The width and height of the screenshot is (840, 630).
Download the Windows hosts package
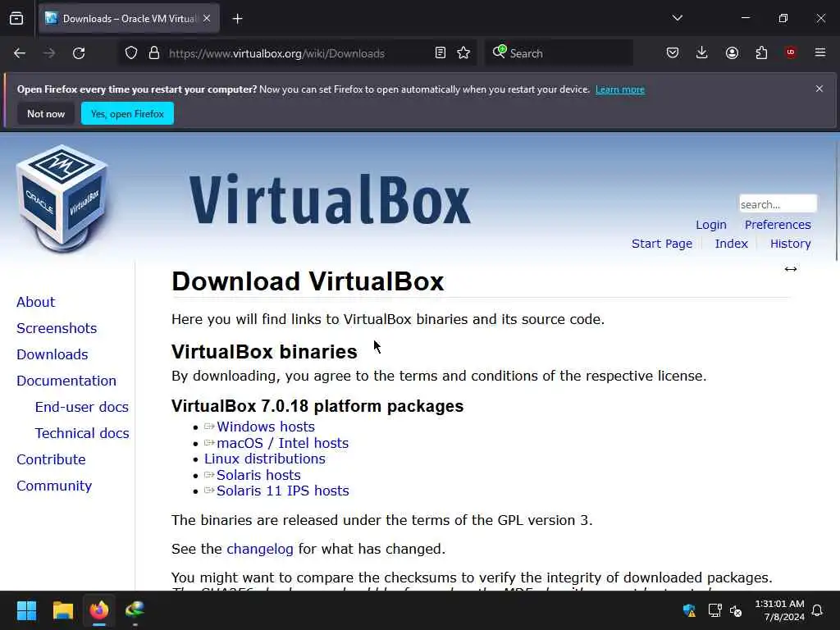tap(266, 427)
